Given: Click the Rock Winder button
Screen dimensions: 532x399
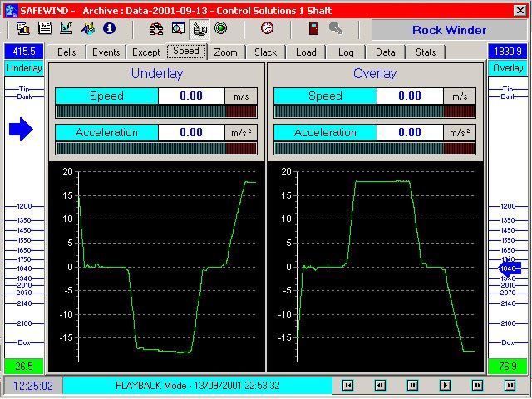Looking at the screenshot, I should 449,30.
